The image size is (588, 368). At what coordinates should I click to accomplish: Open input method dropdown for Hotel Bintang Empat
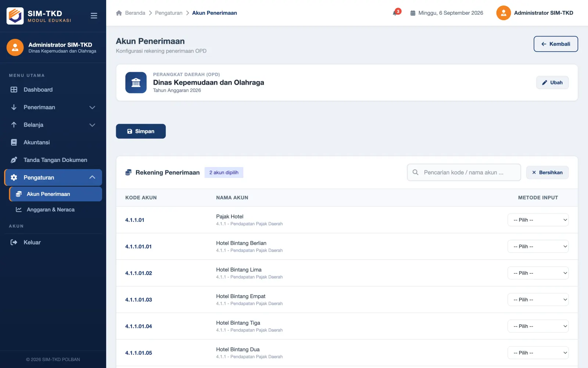(x=538, y=300)
